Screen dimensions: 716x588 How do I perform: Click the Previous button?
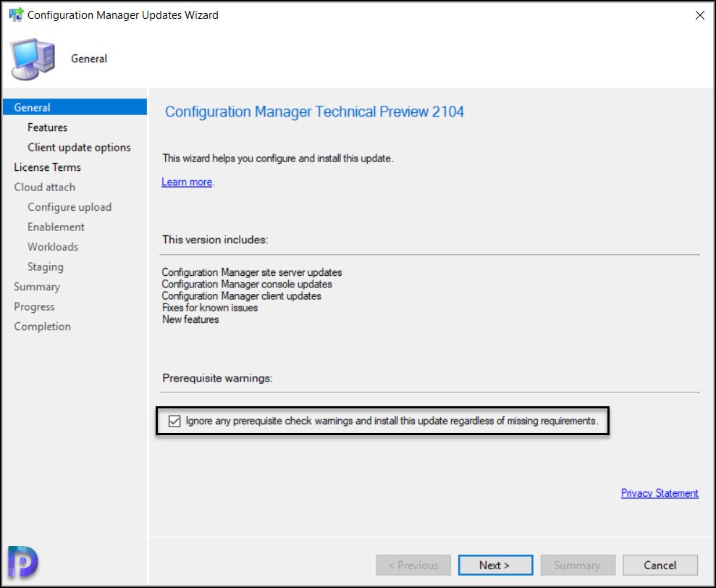point(413,565)
